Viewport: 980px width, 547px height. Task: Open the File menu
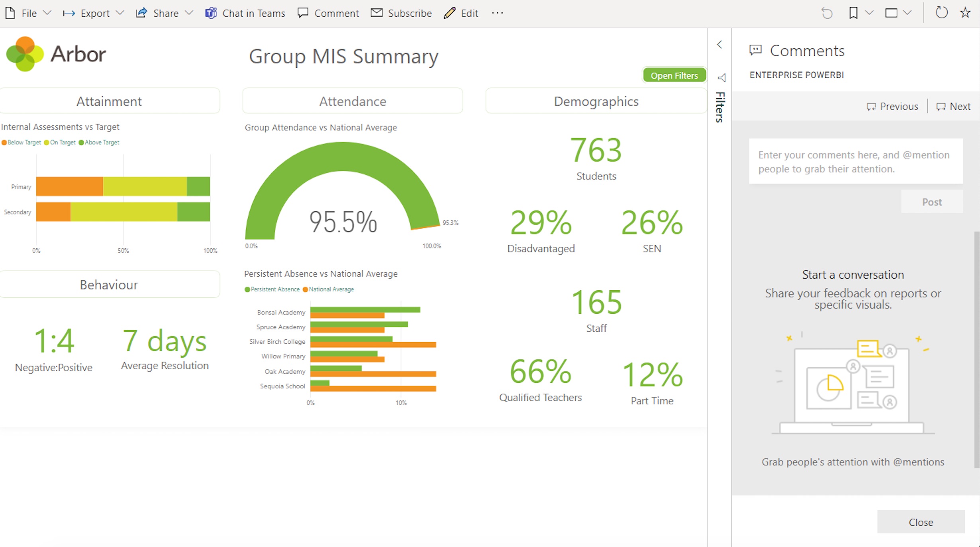click(x=27, y=13)
